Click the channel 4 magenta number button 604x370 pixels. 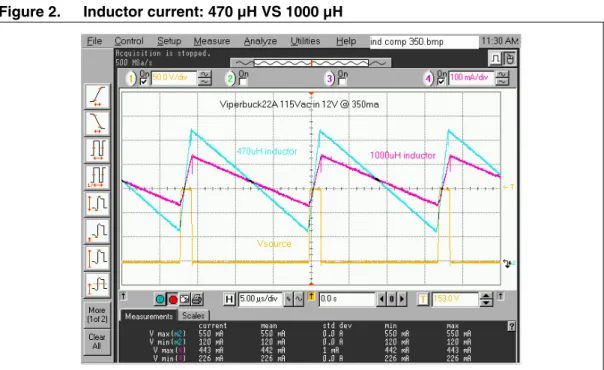tap(428, 79)
